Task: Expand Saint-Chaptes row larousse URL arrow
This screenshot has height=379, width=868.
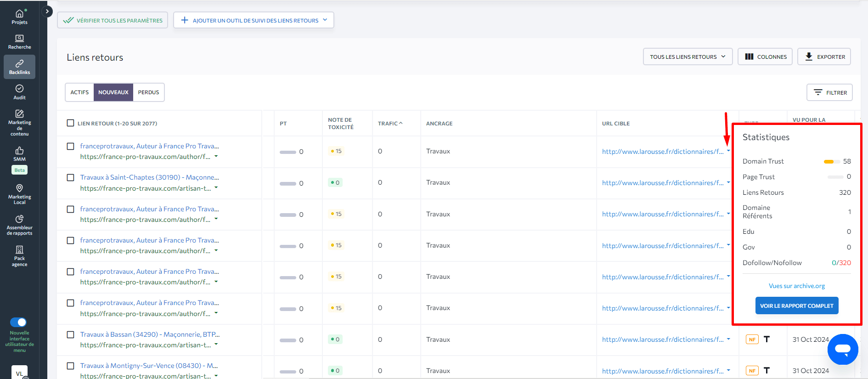Action: point(728,182)
